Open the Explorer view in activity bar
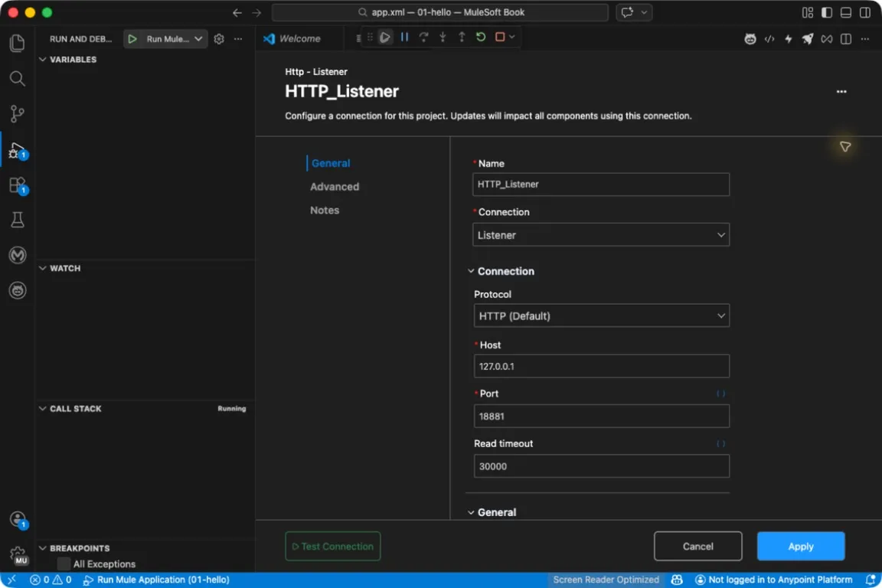 18,43
